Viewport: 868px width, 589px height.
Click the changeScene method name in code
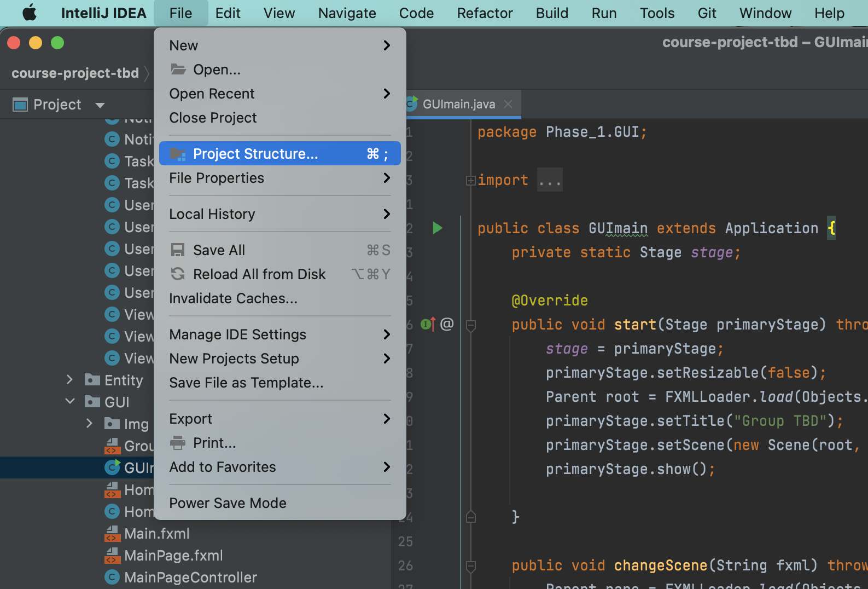point(661,565)
